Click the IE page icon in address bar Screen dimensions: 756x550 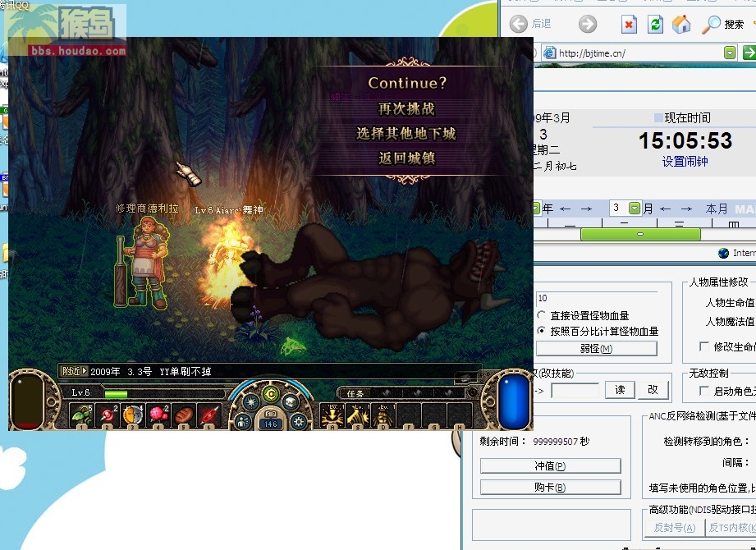click(549, 53)
